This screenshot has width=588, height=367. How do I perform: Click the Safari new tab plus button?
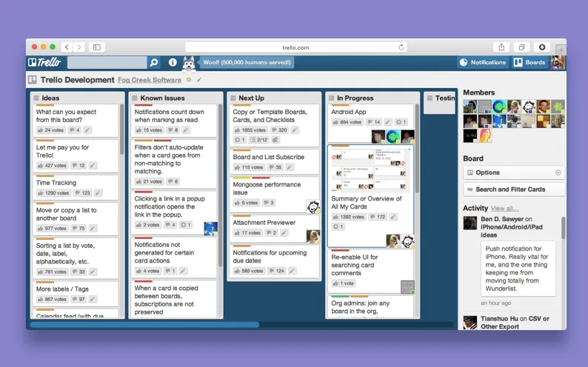point(561,50)
